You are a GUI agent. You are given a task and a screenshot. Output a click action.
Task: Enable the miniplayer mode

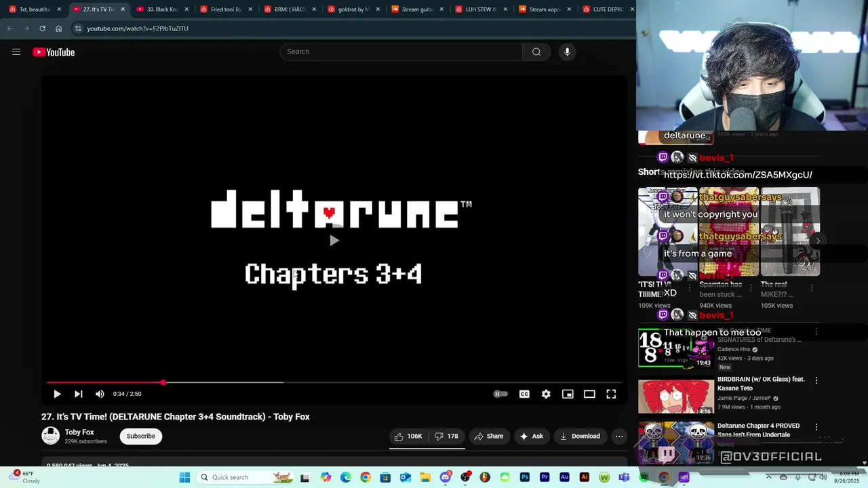tap(568, 394)
